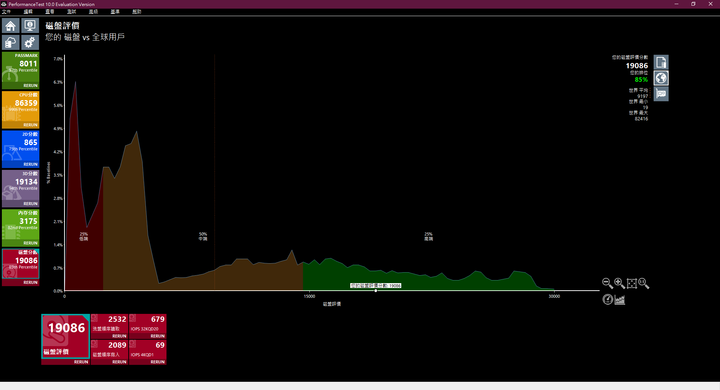
Task: Open the third menu bar item (View)
Action: pyautogui.click(x=50, y=11)
